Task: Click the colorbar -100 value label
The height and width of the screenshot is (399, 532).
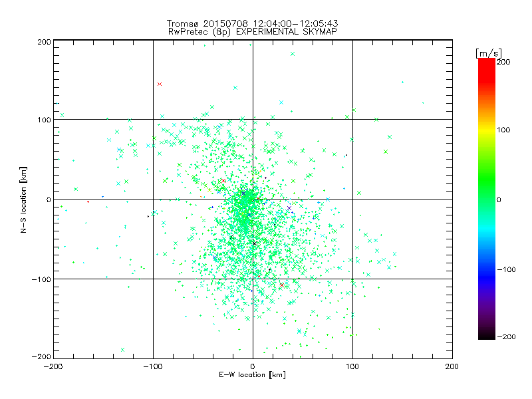Action: tap(506, 269)
